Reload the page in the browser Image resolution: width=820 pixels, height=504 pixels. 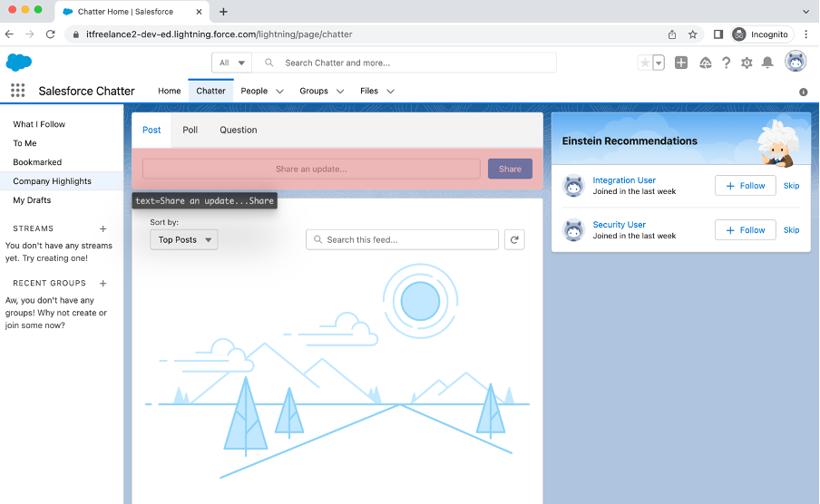[x=50, y=34]
